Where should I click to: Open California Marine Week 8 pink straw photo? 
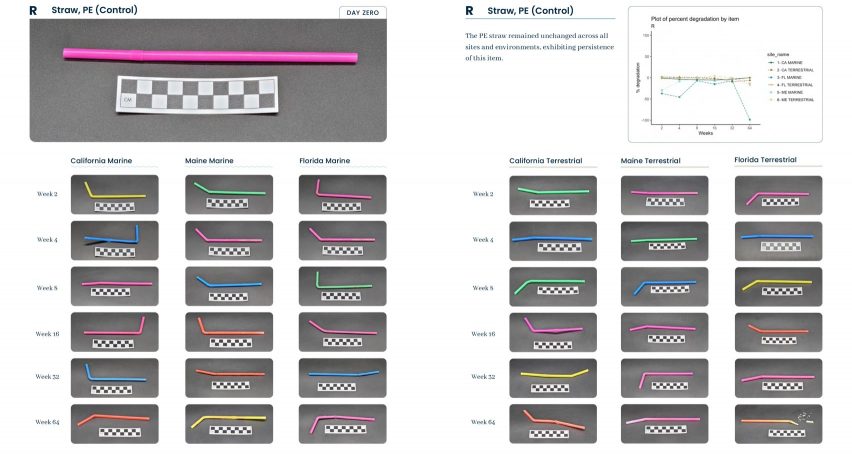click(115, 286)
